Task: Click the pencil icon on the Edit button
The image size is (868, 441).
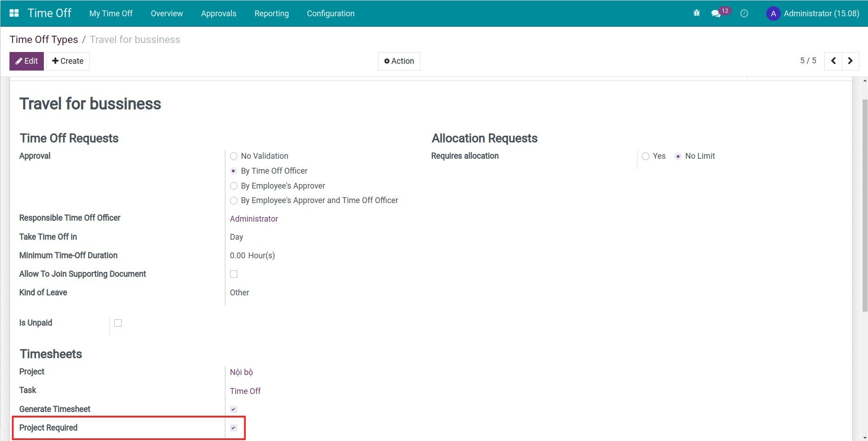Action: click(19, 61)
